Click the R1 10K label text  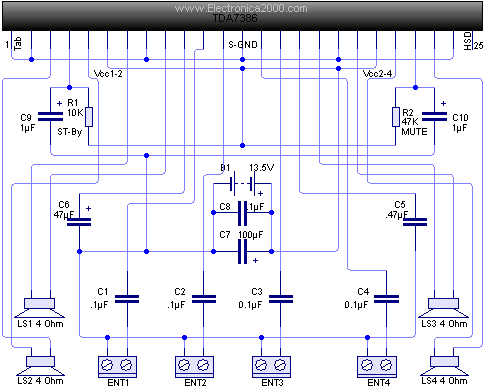coord(75,108)
